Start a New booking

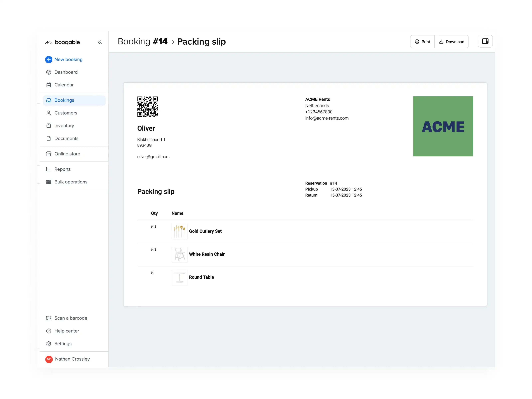tap(68, 59)
